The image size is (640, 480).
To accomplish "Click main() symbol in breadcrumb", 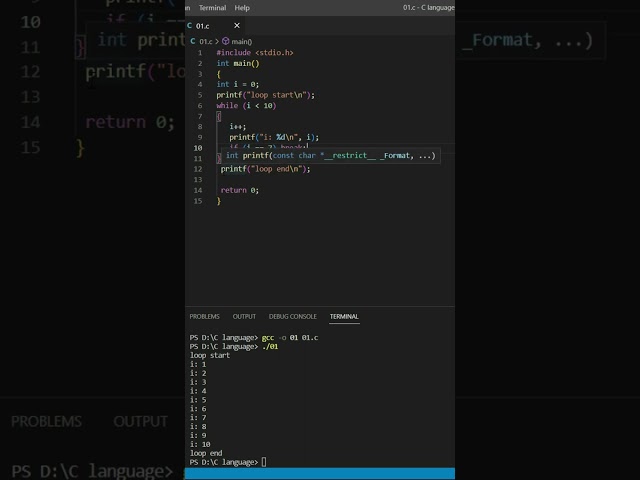I will click(242, 42).
